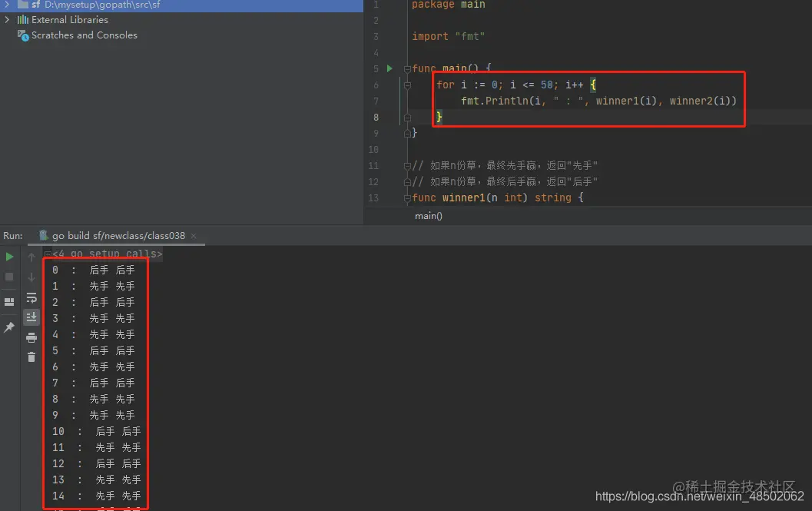Click output row '10 : 后手 后手'
This screenshot has width=812, height=511.
coord(96,431)
